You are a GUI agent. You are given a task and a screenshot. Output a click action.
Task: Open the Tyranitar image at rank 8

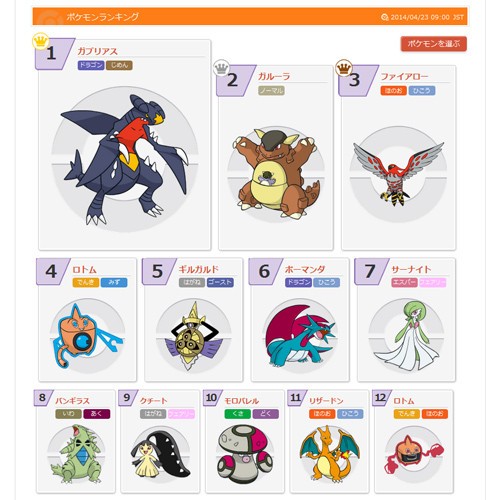pos(76,454)
